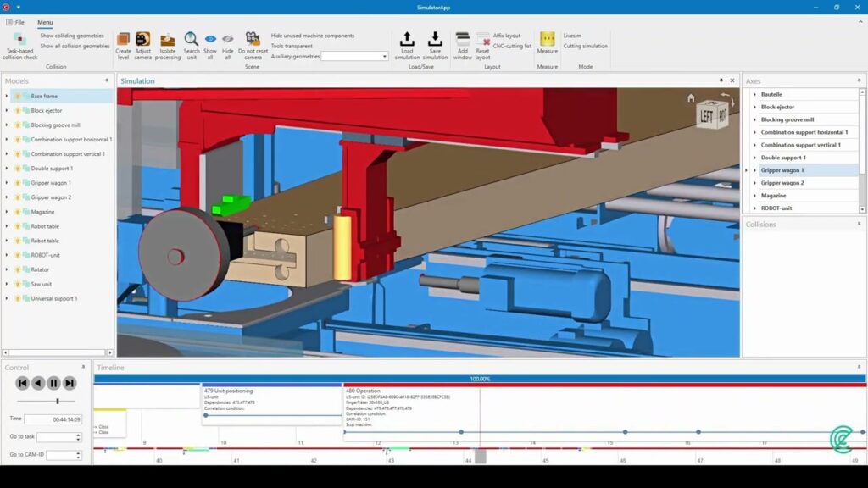
Task: Pin the Simulation panel
Action: [721, 80]
